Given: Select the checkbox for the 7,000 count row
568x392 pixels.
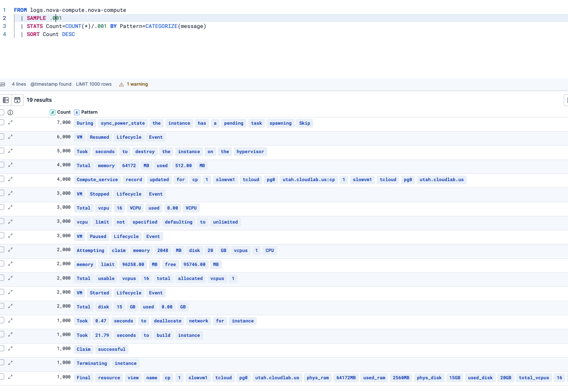Looking at the screenshot, I should pos(2,122).
